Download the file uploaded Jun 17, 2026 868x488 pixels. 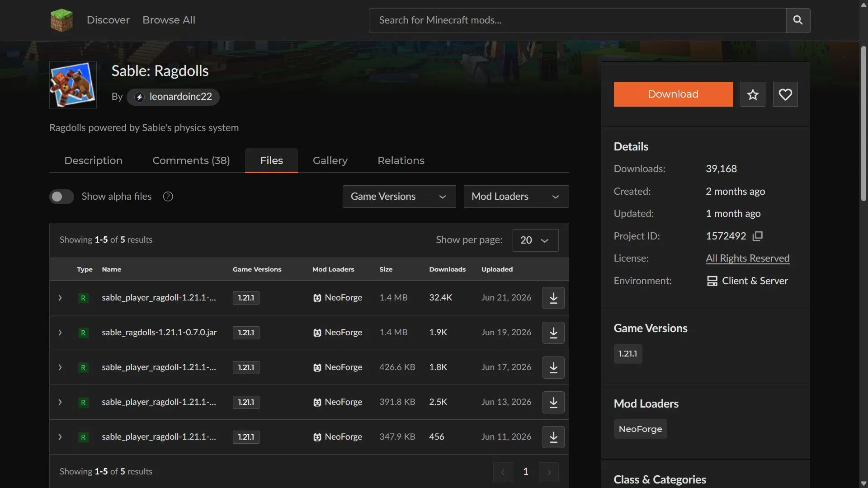coord(553,367)
